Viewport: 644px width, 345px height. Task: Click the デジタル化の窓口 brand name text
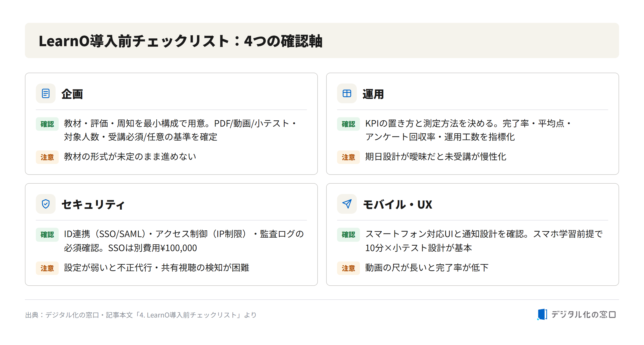click(583, 315)
